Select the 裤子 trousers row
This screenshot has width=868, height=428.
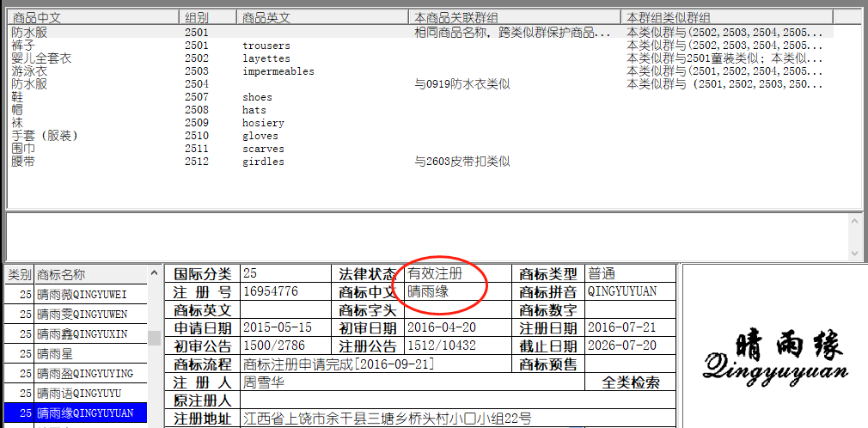(x=421, y=46)
